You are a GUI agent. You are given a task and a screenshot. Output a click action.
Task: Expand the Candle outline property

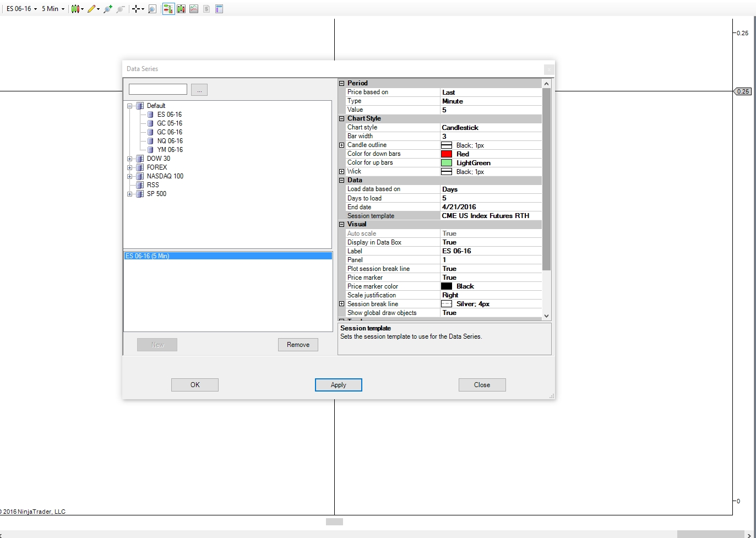tap(342, 145)
